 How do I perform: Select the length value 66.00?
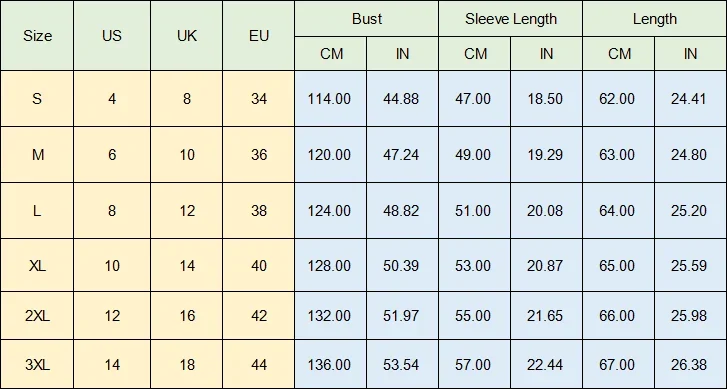coord(619,316)
